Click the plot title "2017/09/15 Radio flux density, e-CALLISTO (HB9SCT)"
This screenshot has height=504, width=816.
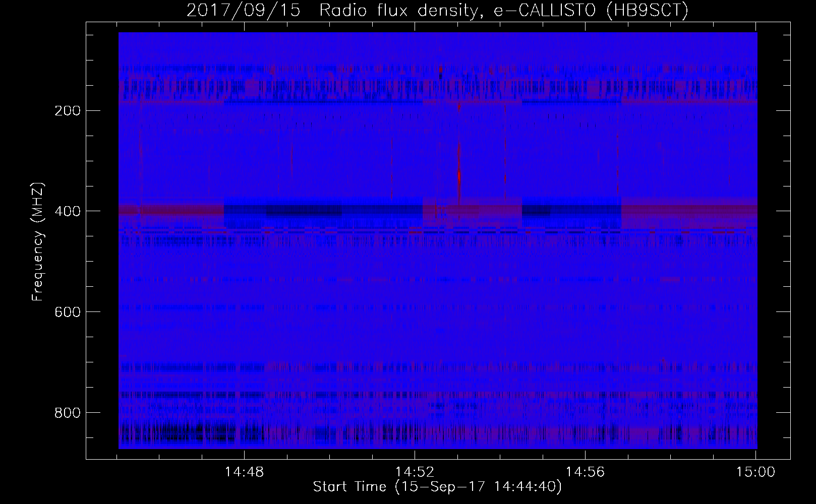(437, 11)
